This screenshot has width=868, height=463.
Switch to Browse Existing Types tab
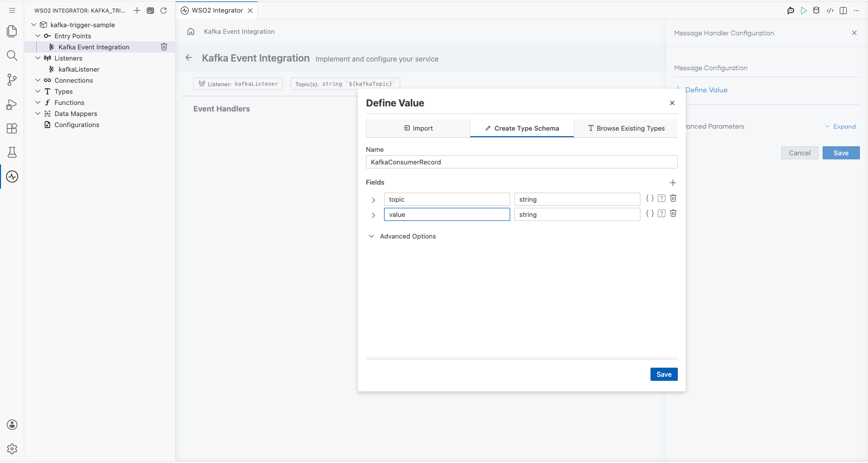[x=626, y=128]
